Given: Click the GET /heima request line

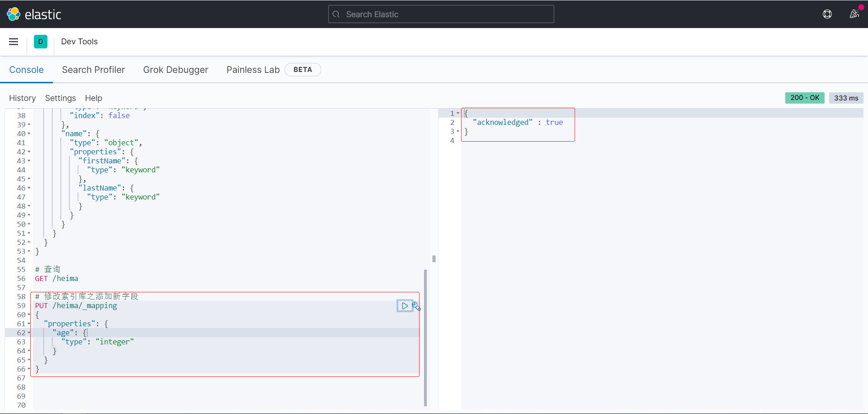Looking at the screenshot, I should pos(57,279).
